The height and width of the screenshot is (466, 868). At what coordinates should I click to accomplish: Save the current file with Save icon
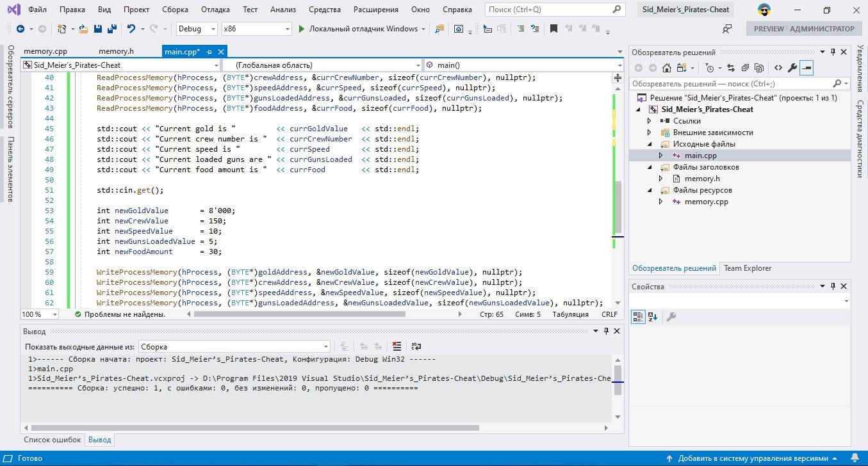pyautogui.click(x=97, y=29)
